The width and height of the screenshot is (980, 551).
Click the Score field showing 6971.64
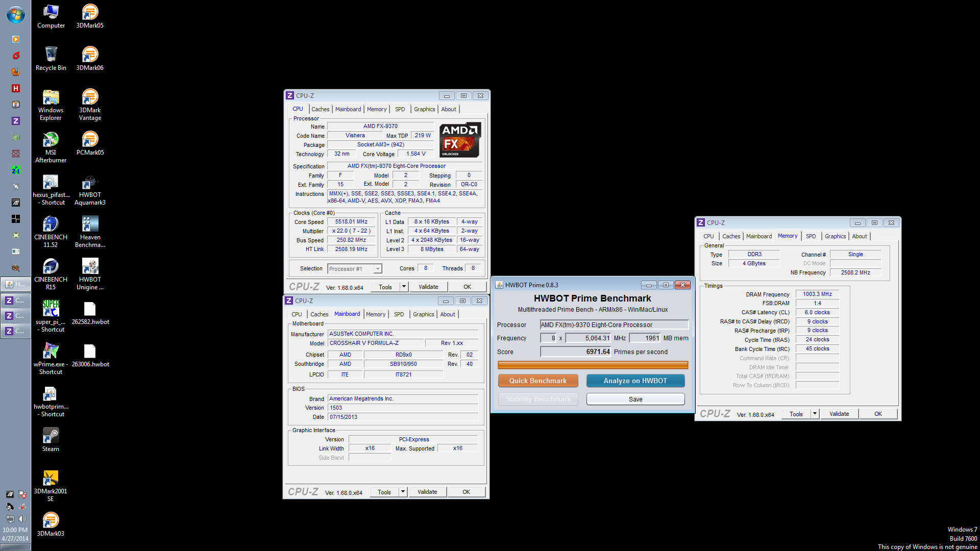coord(576,352)
